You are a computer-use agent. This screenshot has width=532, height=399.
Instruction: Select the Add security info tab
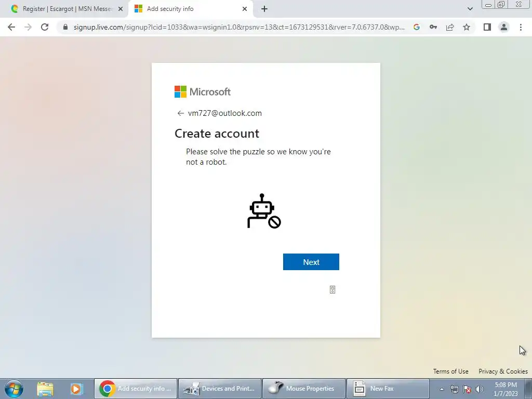tap(190, 9)
